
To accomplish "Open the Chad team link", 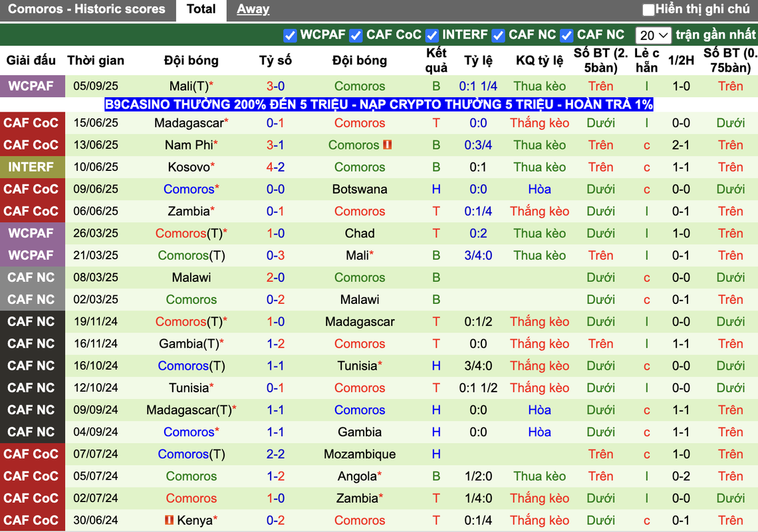I will [x=360, y=233].
